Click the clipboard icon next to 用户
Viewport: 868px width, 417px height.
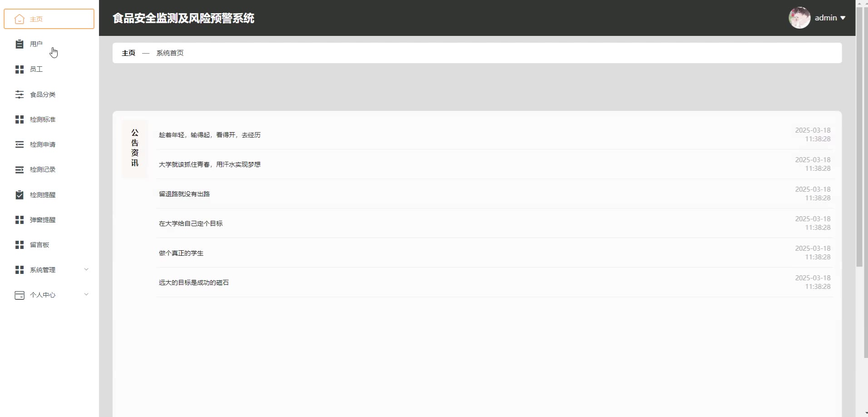pos(20,44)
